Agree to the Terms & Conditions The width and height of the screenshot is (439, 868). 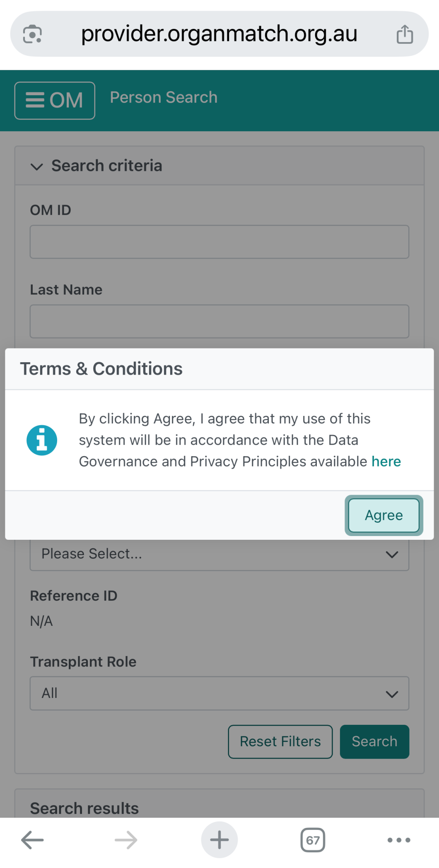[383, 515]
